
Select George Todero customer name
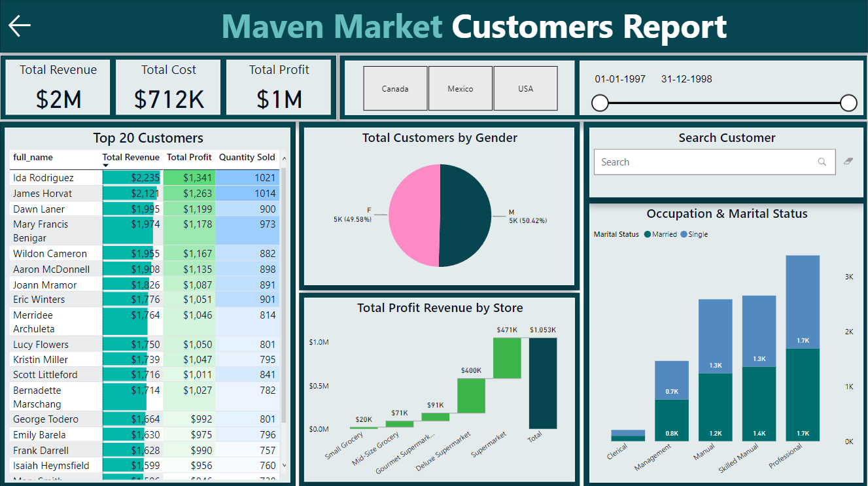pos(46,419)
